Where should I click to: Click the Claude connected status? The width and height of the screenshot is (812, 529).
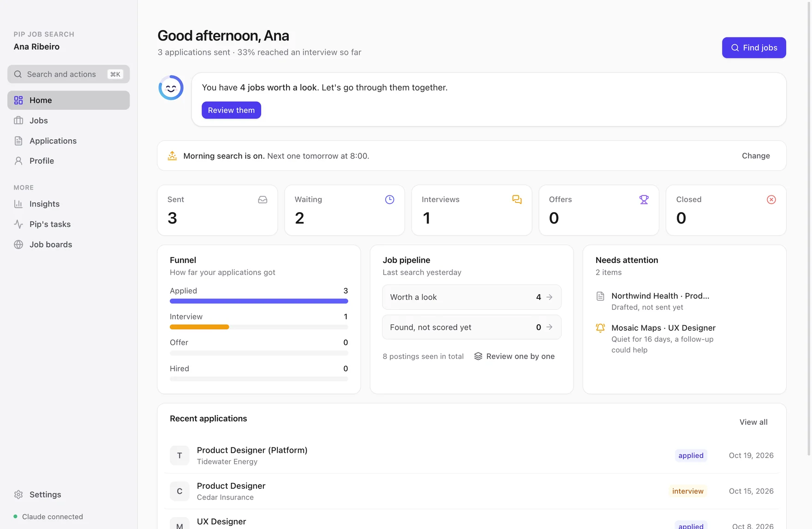(48, 517)
